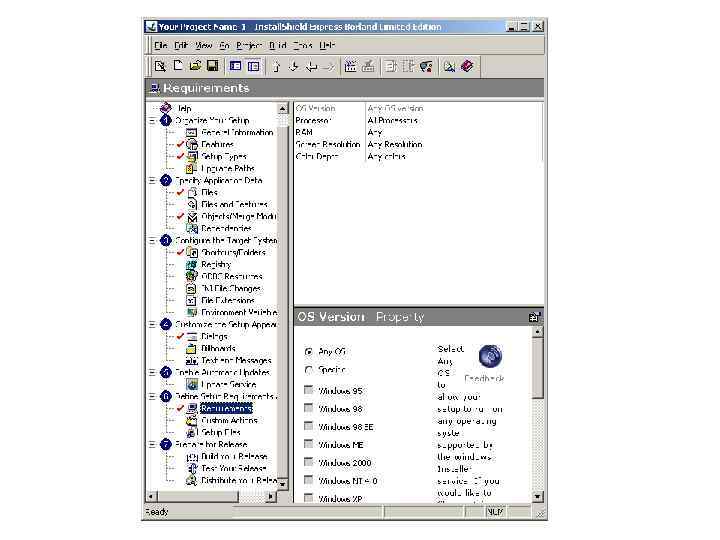720x540 pixels.
Task: Open the Go menu
Action: point(224,45)
